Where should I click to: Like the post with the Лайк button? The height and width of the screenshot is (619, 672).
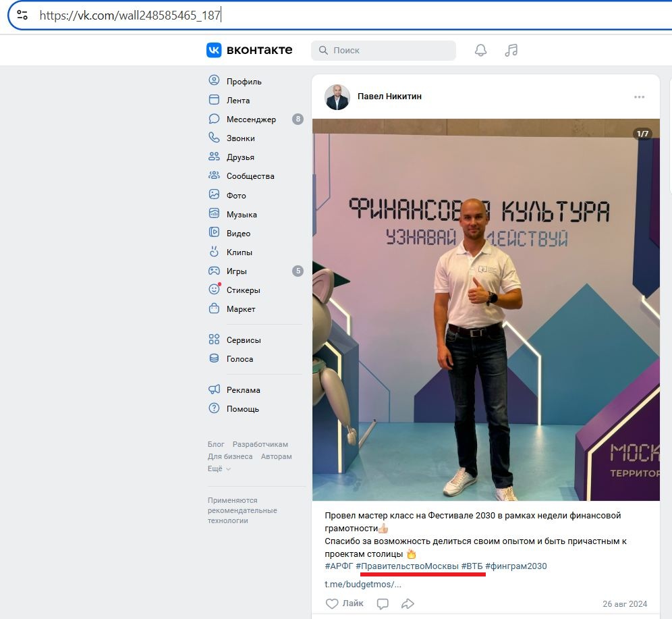[345, 603]
